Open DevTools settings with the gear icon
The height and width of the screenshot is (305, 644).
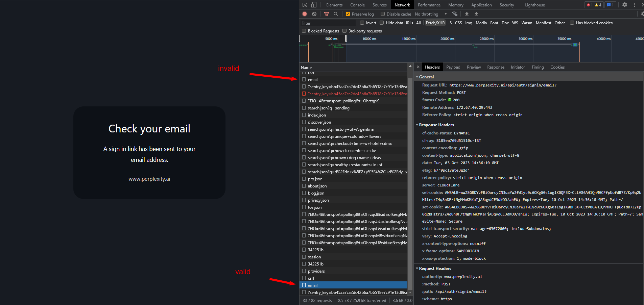tap(625, 5)
